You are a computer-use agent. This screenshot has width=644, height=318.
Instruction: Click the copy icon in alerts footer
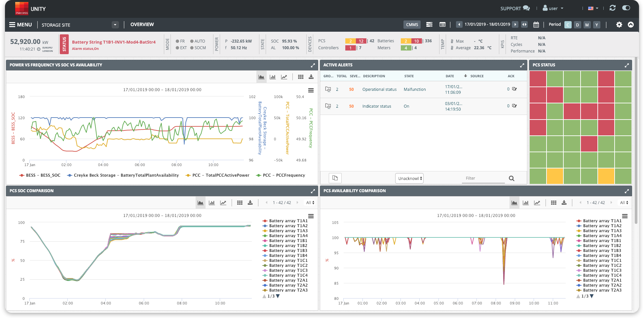click(x=335, y=178)
